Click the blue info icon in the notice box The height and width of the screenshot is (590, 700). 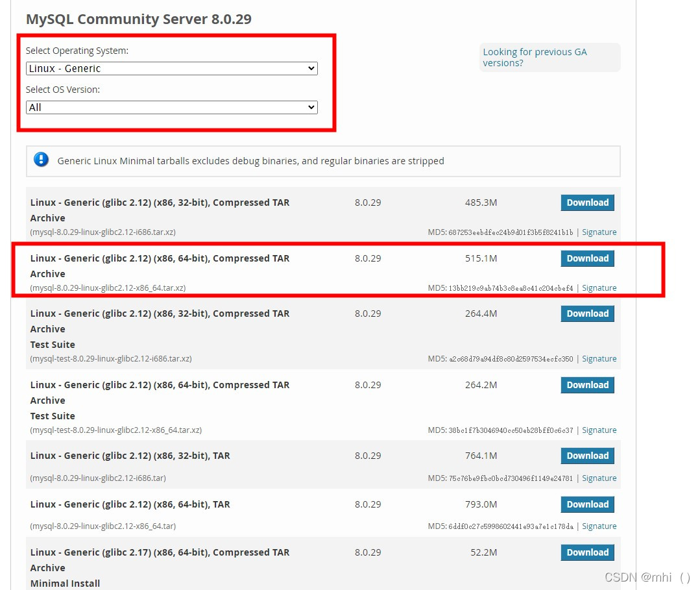(41, 160)
